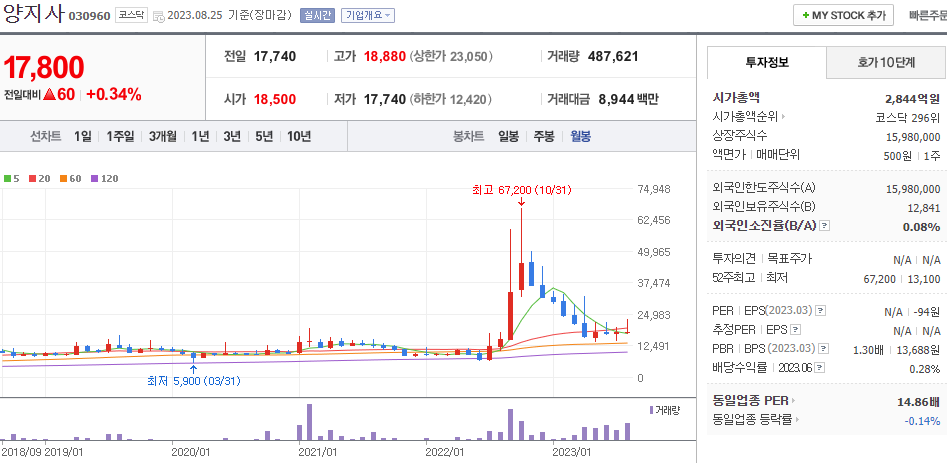Click the 동일업종 등락률 value -0.14%
This screenshot has height=463, width=947.
pyautogui.click(x=922, y=421)
